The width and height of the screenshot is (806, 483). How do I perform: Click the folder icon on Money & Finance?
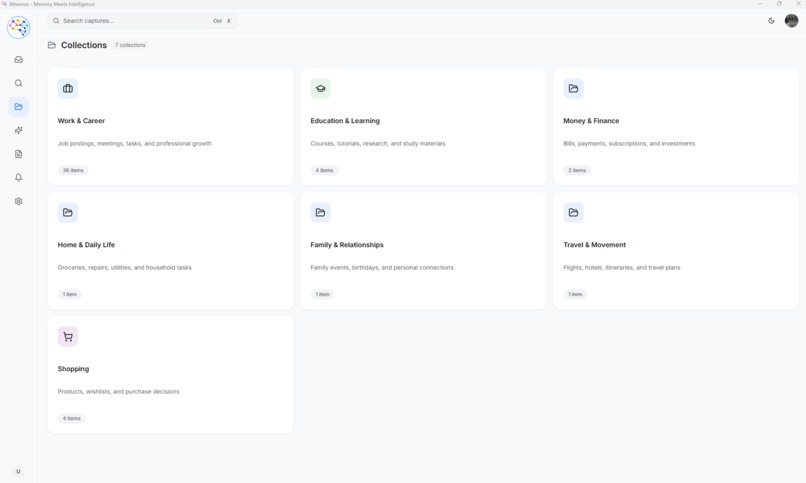point(573,89)
